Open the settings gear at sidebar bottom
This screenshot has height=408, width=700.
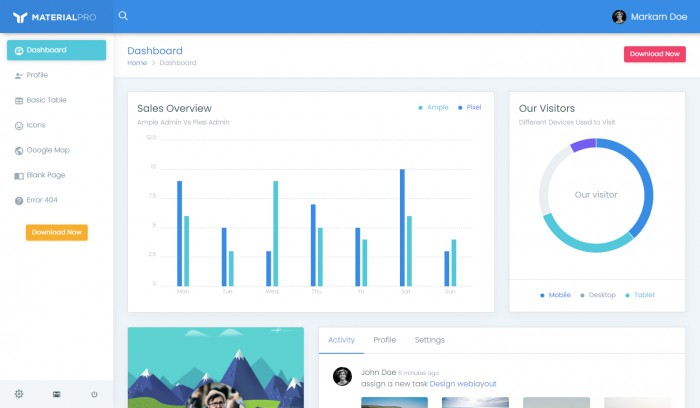point(19,394)
